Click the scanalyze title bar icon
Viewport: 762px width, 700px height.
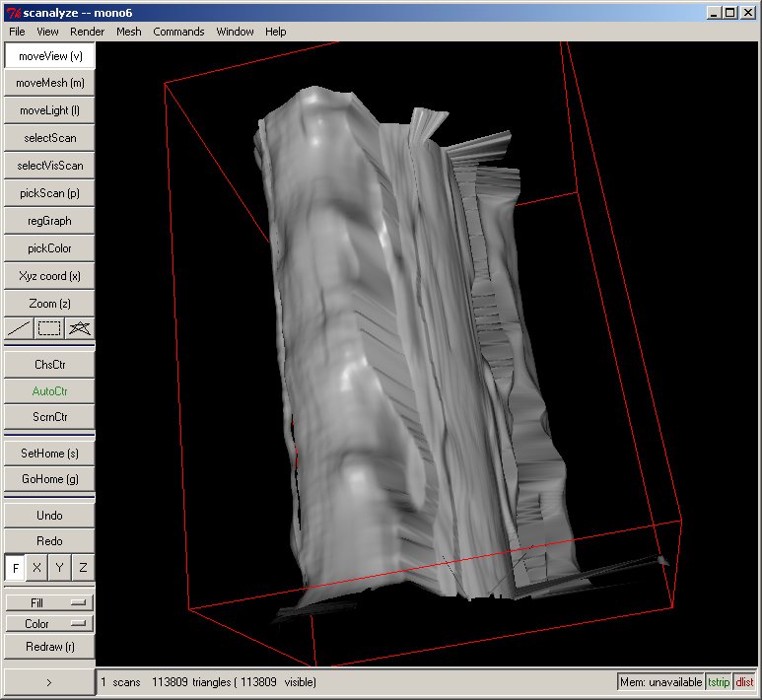(13, 12)
